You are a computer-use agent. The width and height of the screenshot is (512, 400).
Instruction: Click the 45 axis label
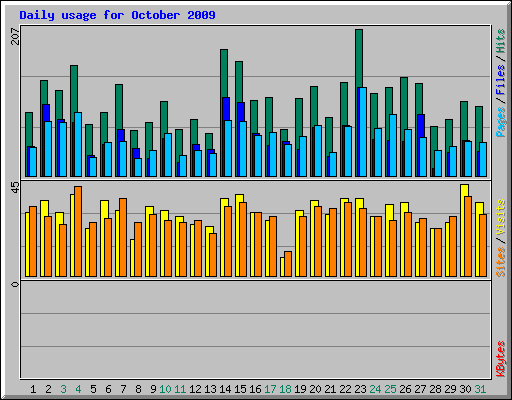15,187
